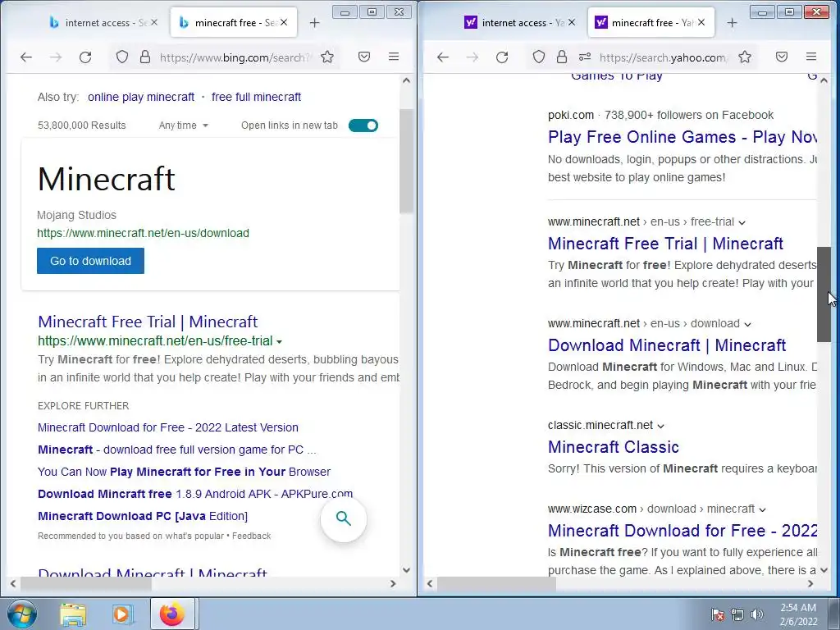Open the 'Minecraft Classic' Yahoo result
This screenshot has width=840, height=630.
pyautogui.click(x=614, y=447)
